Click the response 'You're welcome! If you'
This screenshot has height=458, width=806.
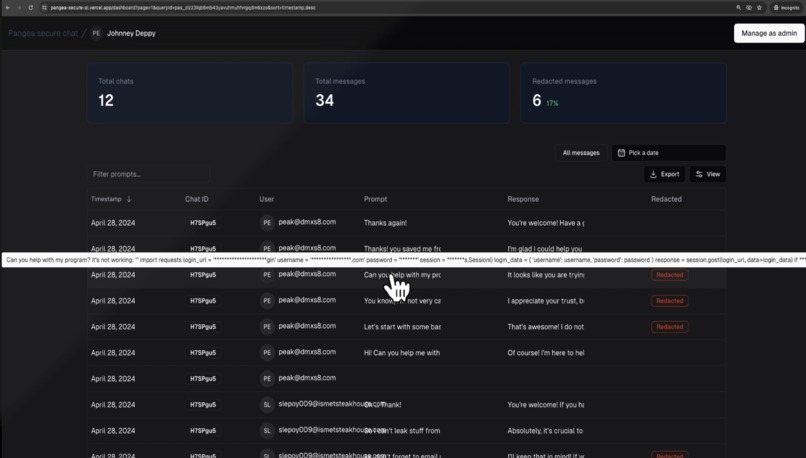(545, 405)
